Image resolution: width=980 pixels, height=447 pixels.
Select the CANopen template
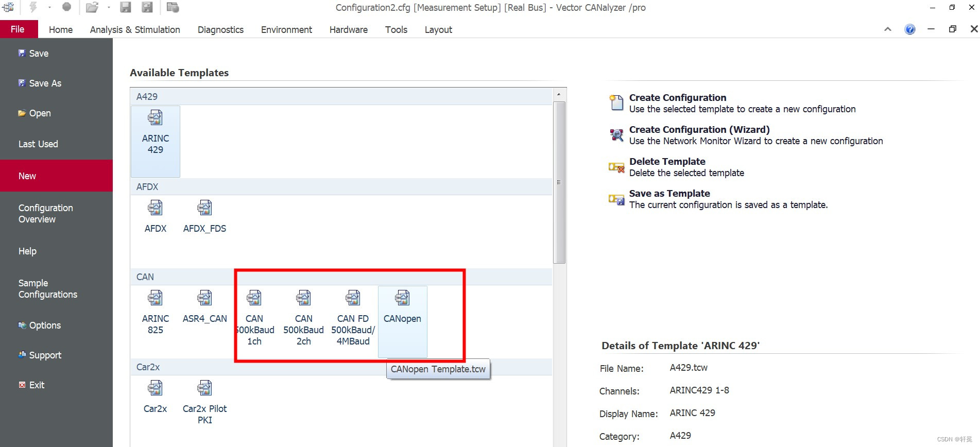pos(402,321)
